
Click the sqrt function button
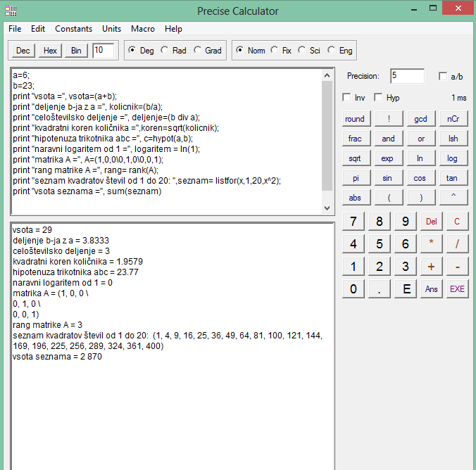click(x=355, y=158)
